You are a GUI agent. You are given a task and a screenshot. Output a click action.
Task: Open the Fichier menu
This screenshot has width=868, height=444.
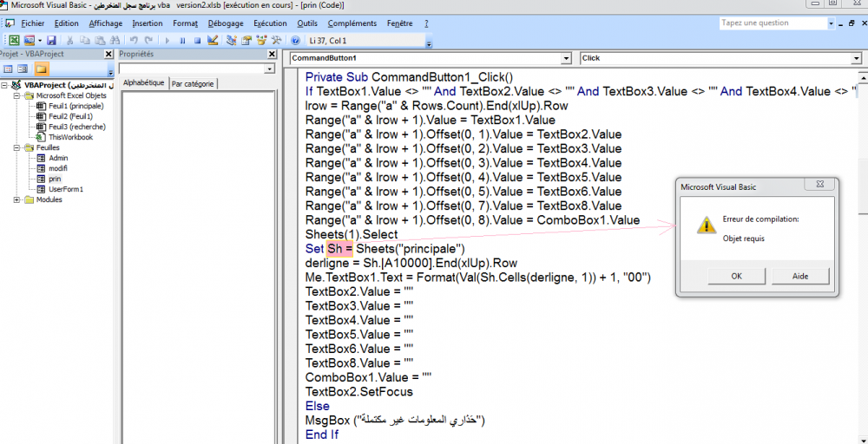click(x=32, y=23)
